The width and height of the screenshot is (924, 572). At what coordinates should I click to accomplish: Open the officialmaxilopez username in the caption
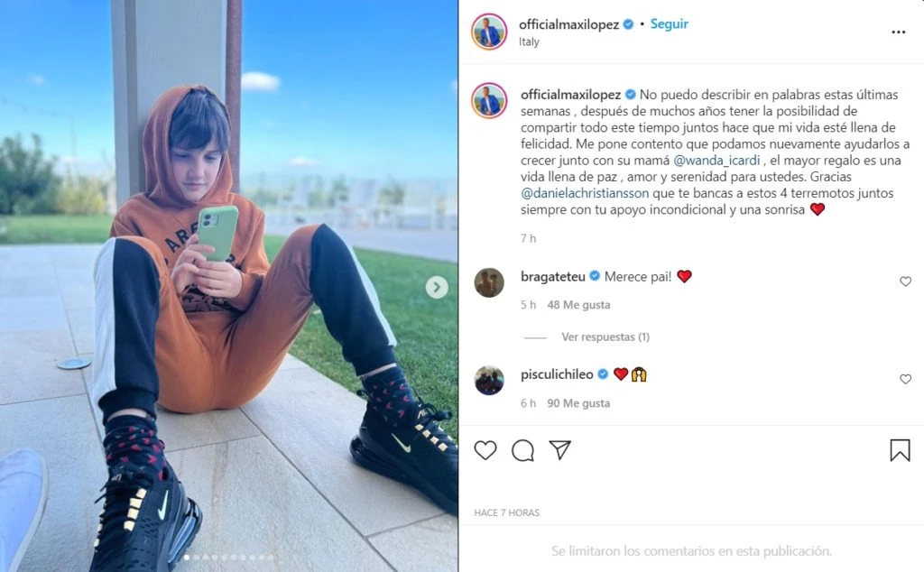point(570,95)
